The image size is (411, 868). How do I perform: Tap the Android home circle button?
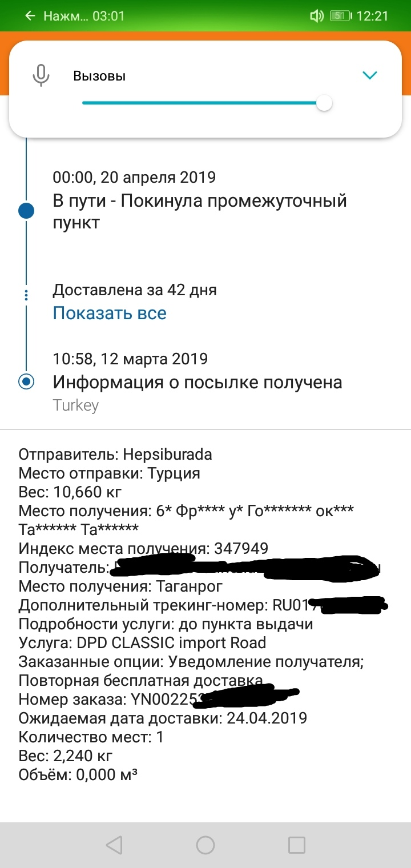[205, 845]
